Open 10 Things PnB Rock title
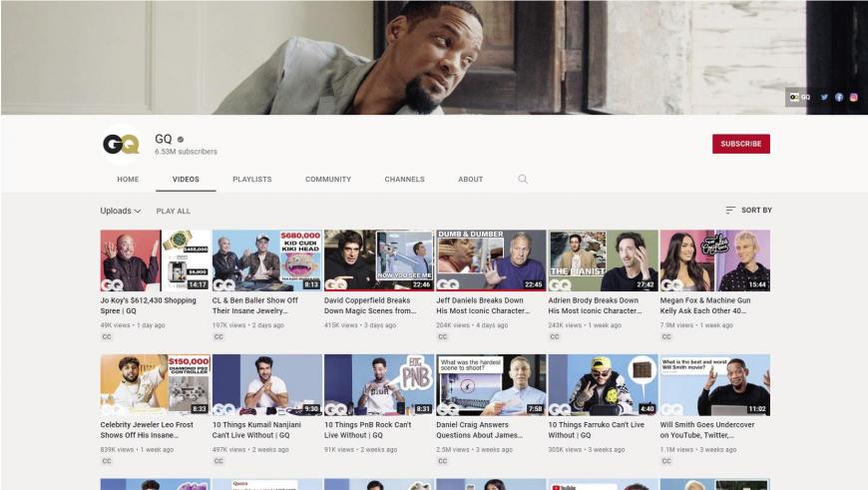Viewport: 868px width, 490px height. 367,430
